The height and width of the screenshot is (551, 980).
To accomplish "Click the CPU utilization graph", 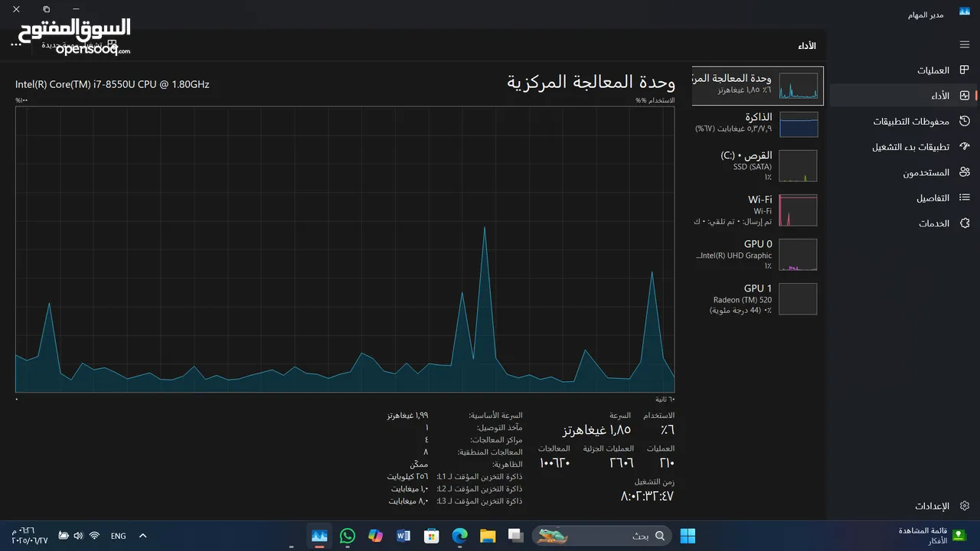I will pyautogui.click(x=345, y=249).
